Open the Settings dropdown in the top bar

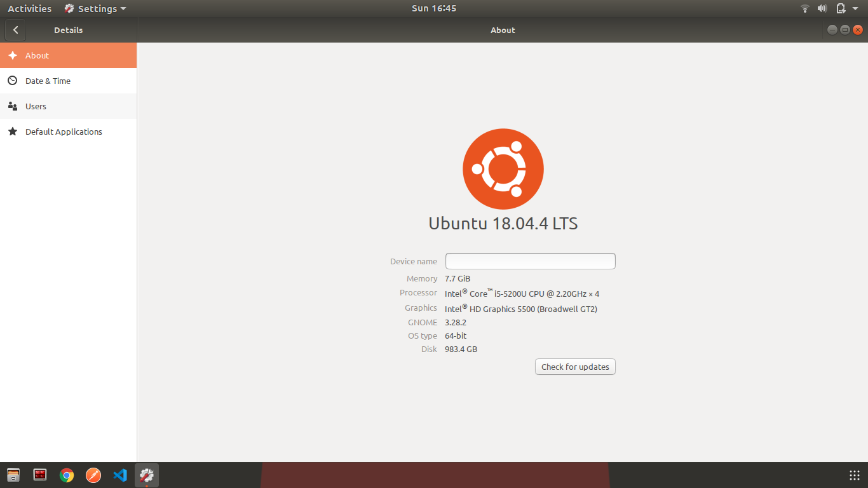[x=94, y=8]
